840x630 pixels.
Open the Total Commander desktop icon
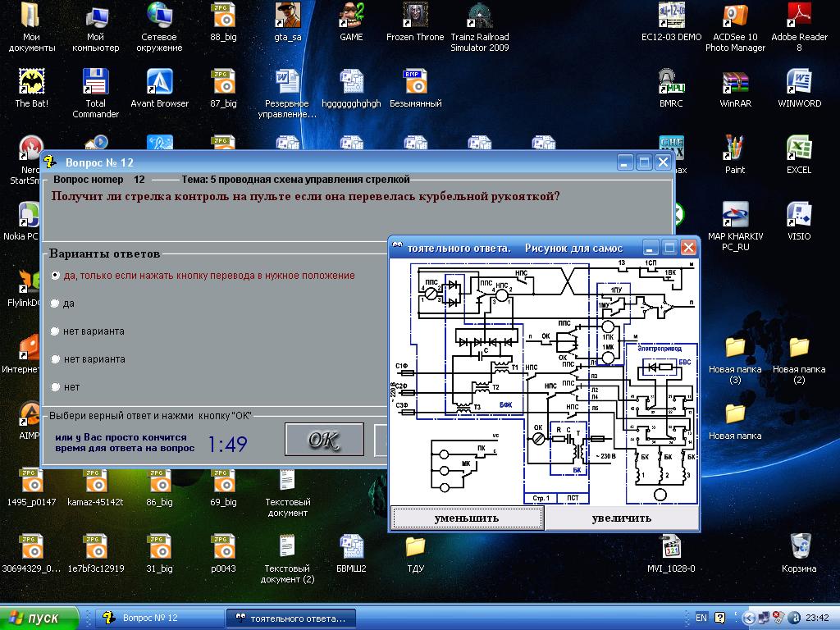(x=96, y=83)
